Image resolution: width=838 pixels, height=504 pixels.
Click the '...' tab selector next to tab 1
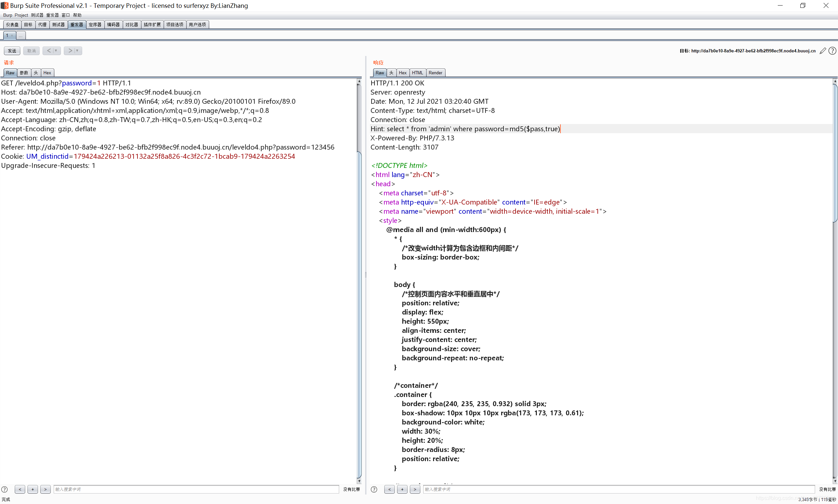(x=21, y=35)
